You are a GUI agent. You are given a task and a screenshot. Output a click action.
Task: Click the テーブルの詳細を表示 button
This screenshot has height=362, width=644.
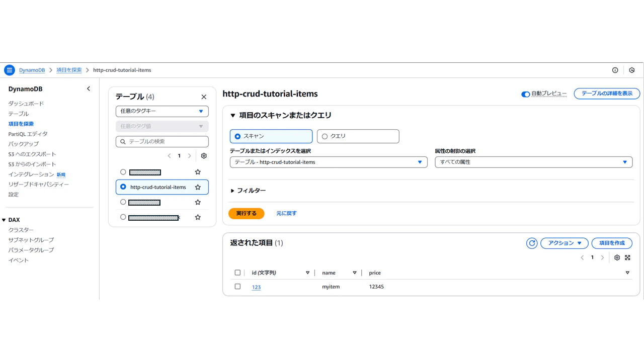[x=607, y=94]
